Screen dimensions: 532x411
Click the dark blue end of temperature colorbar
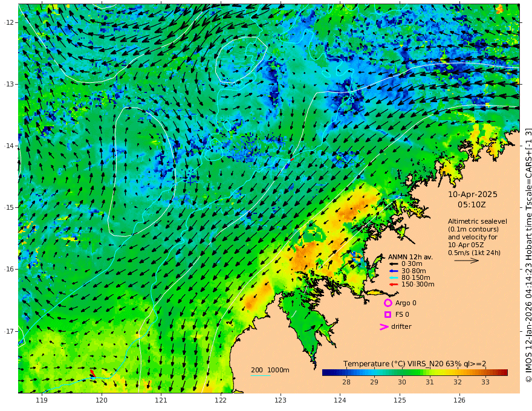[325, 373]
